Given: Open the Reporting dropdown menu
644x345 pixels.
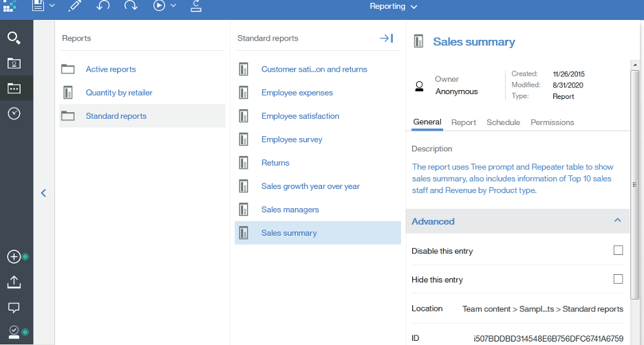Looking at the screenshot, I should 393,6.
